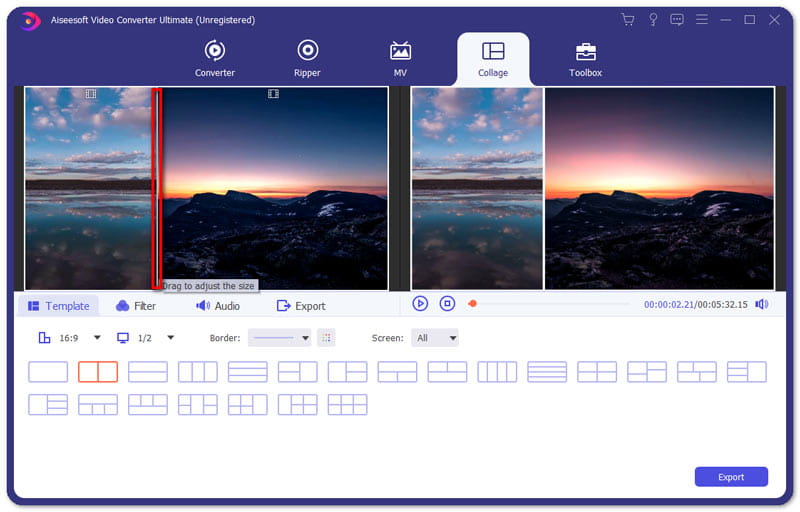The height and width of the screenshot is (512, 800).
Task: Select the three horizontal rows template
Action: pyautogui.click(x=248, y=372)
